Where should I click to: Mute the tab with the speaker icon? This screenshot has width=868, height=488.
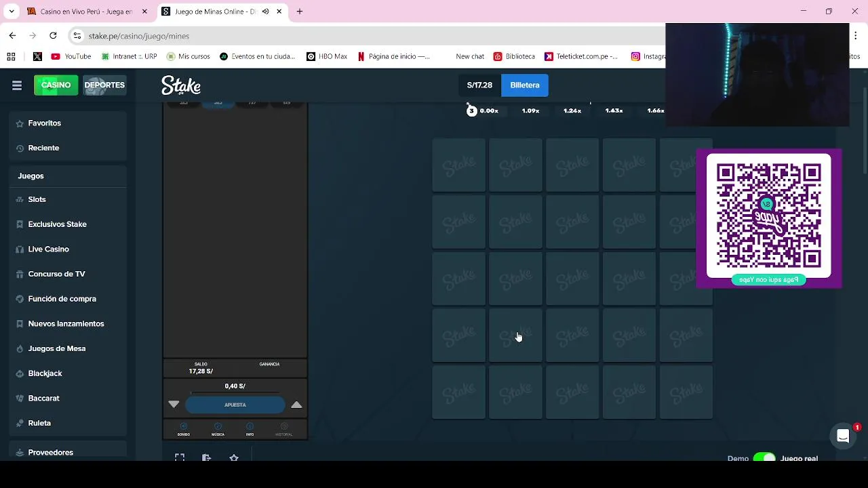click(265, 12)
